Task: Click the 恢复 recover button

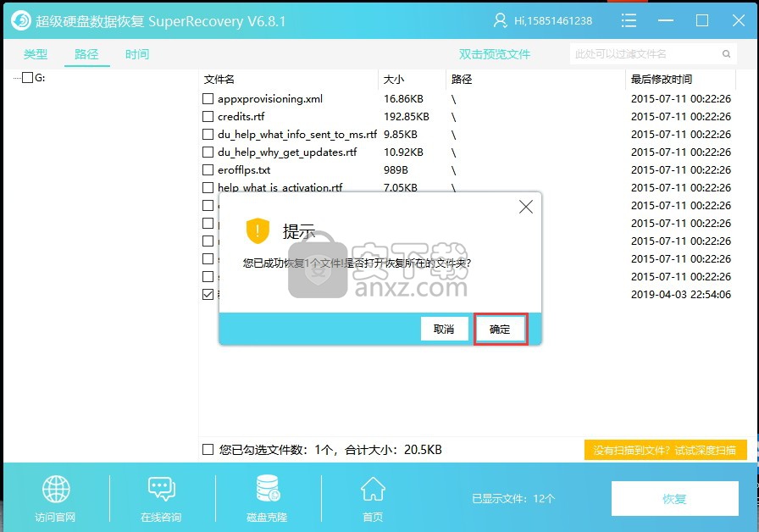Action: [675, 499]
